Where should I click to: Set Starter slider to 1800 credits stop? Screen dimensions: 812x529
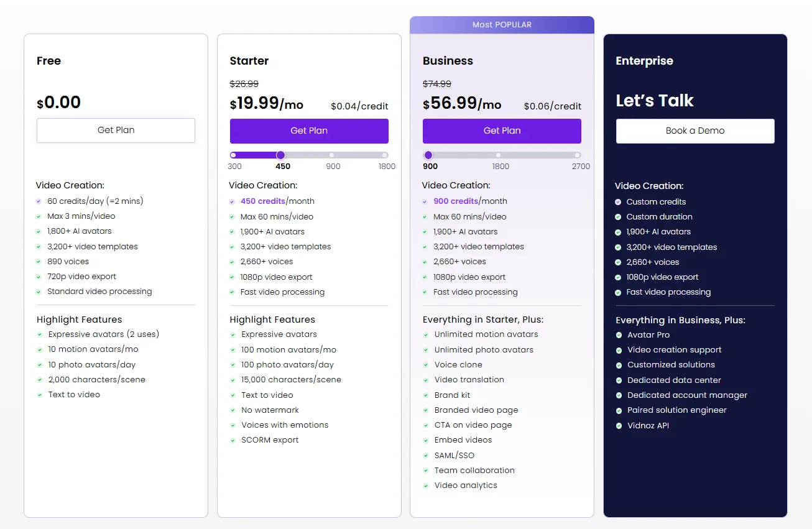385,155
